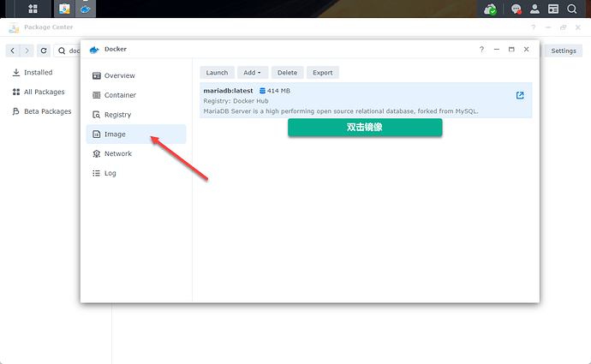
Task: Open the cloud sync status icon
Action: pyautogui.click(x=490, y=9)
